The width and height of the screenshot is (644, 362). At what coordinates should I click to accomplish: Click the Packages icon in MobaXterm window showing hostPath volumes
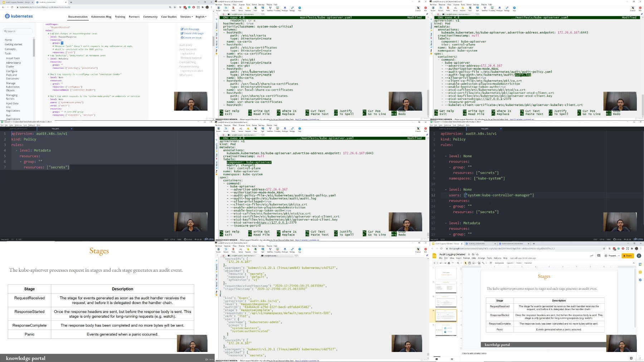[x=285, y=8]
